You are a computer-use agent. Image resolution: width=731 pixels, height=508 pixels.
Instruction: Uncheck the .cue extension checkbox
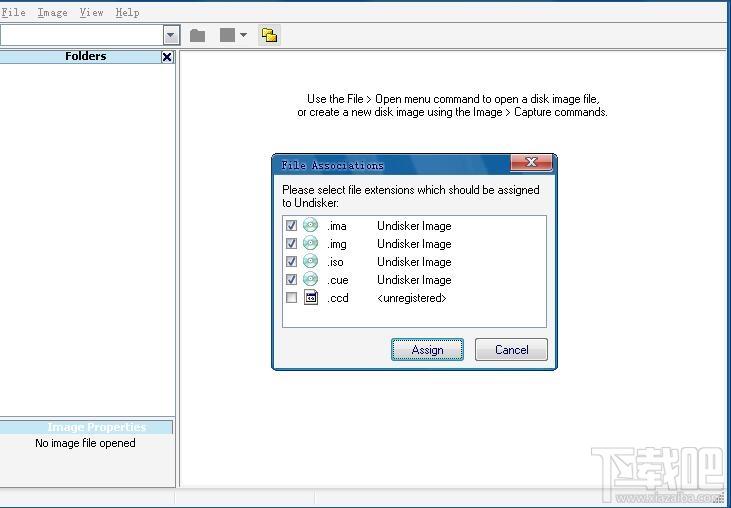click(x=291, y=280)
